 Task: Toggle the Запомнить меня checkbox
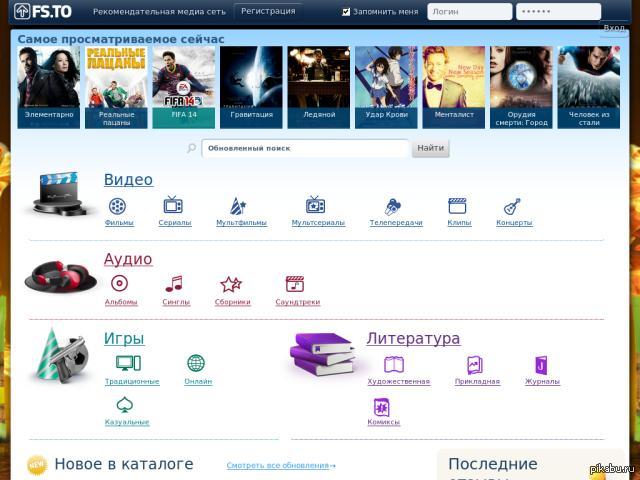point(347,12)
